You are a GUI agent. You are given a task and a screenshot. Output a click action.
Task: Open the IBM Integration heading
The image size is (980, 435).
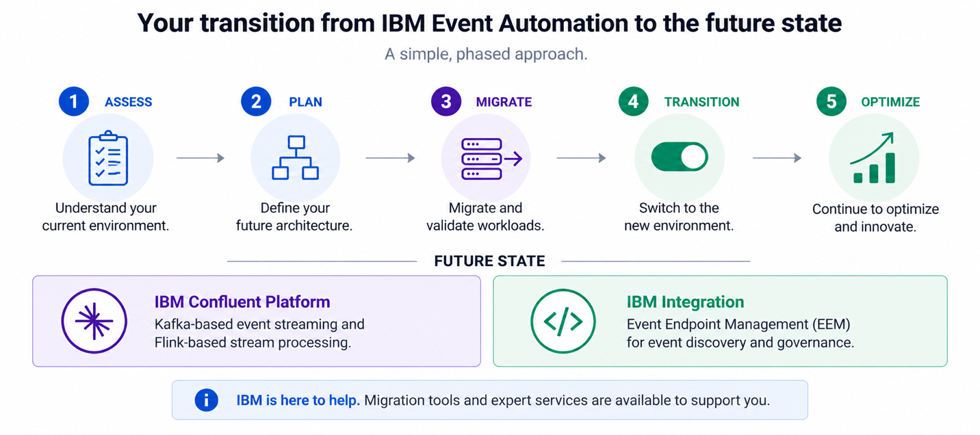685,302
